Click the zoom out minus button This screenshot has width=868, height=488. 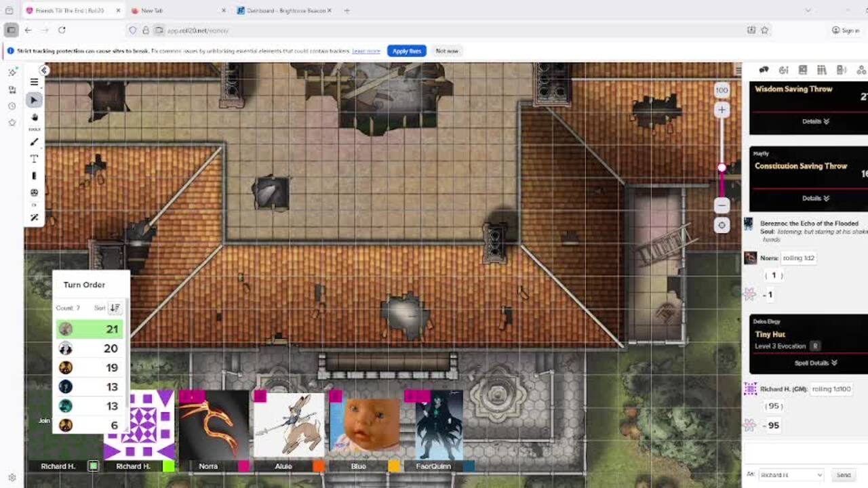click(x=722, y=205)
